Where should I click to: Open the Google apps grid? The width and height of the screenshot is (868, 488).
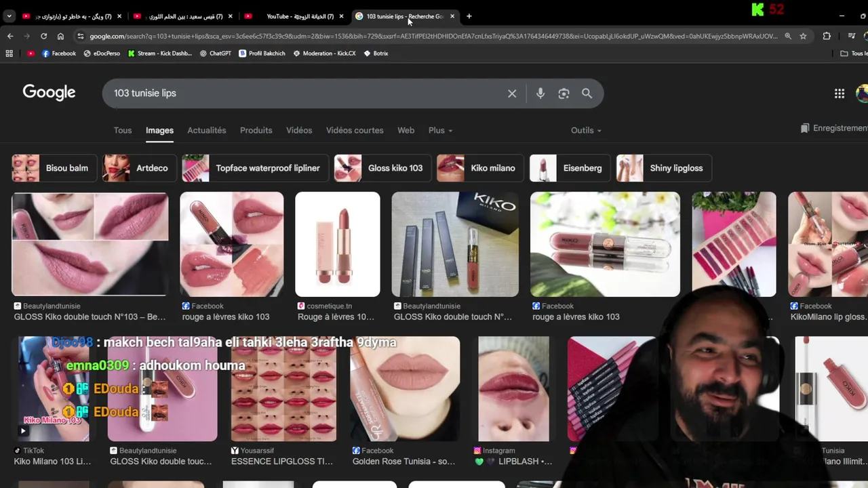(x=840, y=94)
